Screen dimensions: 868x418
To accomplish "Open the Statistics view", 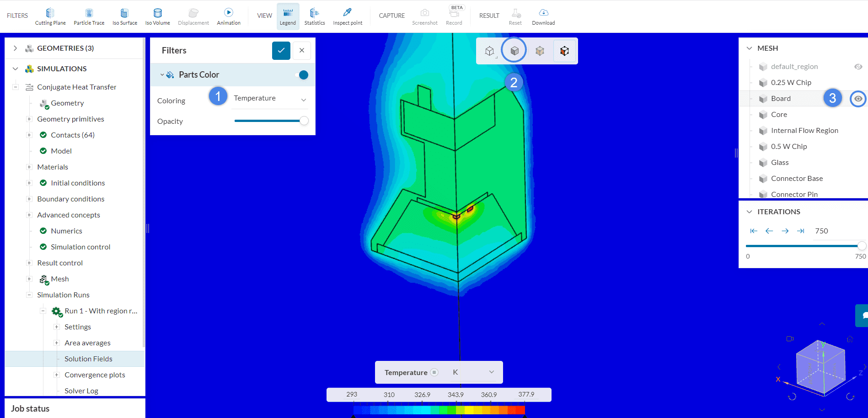I will click(315, 16).
